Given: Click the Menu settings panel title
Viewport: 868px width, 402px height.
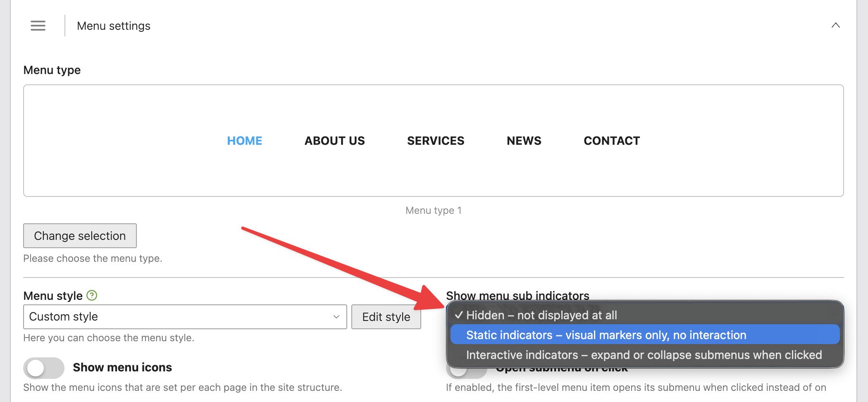Looking at the screenshot, I should pos(114,26).
